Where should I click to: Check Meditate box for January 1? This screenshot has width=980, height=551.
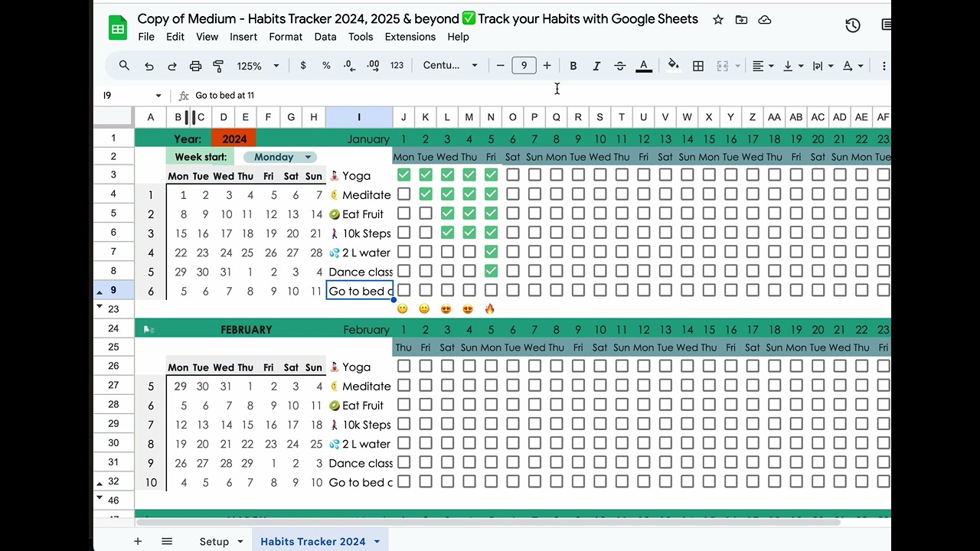(403, 194)
